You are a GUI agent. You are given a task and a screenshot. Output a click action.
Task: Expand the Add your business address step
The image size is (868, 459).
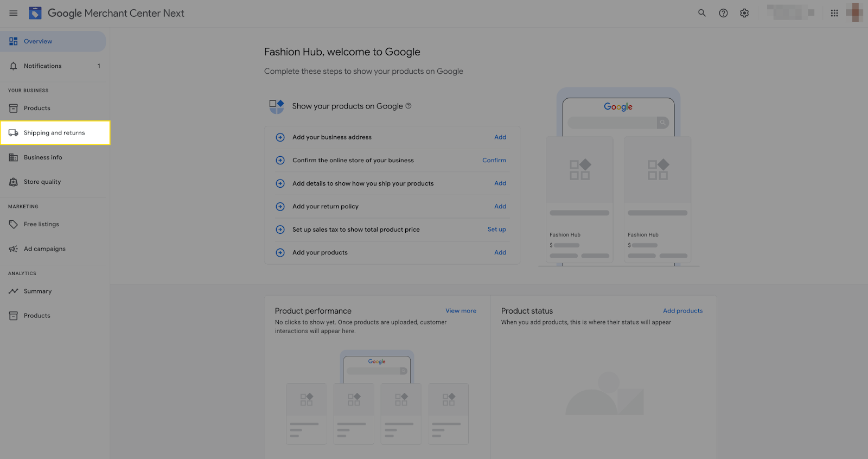[x=280, y=137]
